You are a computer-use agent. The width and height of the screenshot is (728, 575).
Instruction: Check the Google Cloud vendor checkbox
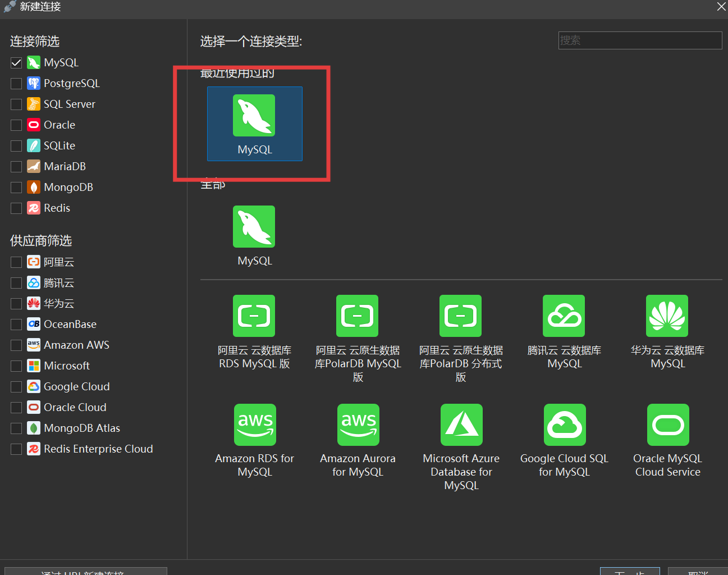pos(16,387)
